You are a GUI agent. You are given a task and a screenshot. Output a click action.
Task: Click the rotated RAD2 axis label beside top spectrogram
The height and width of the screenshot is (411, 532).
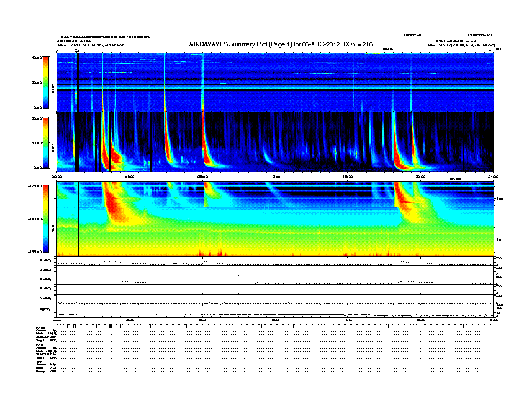[54, 88]
